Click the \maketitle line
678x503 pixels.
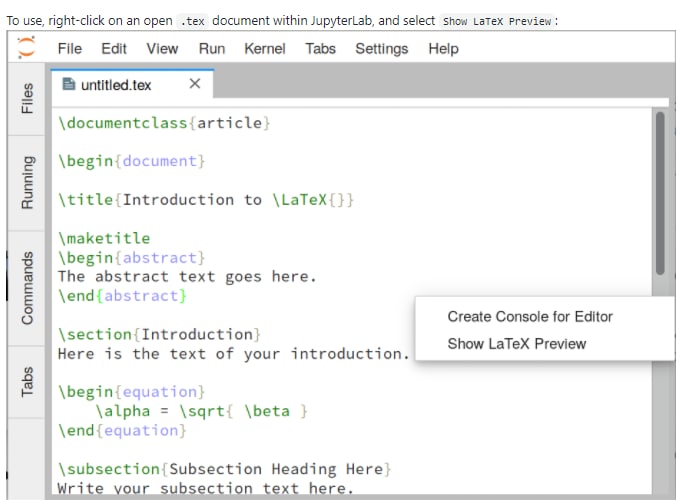[104, 238]
